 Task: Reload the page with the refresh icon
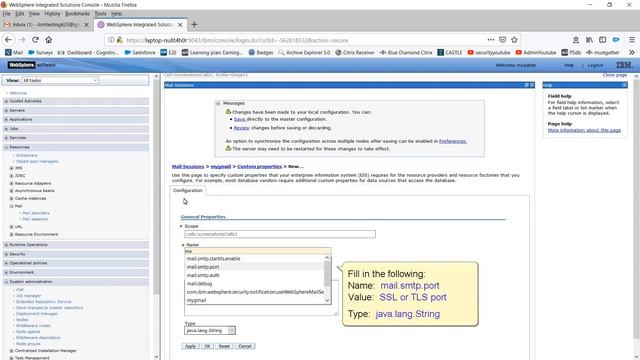[x=36, y=40]
